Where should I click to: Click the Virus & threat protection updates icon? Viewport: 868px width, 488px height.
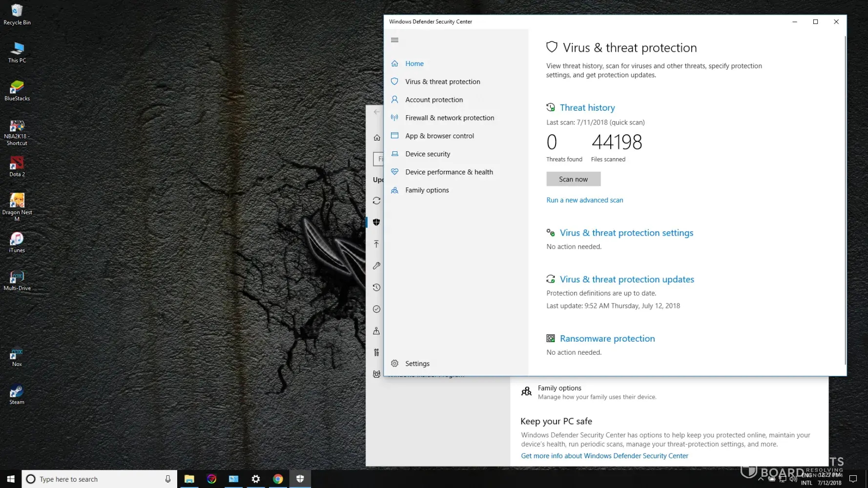[x=551, y=279]
